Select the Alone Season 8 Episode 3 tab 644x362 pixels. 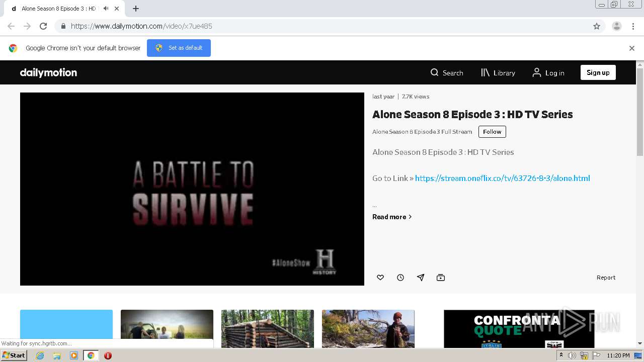click(x=58, y=9)
